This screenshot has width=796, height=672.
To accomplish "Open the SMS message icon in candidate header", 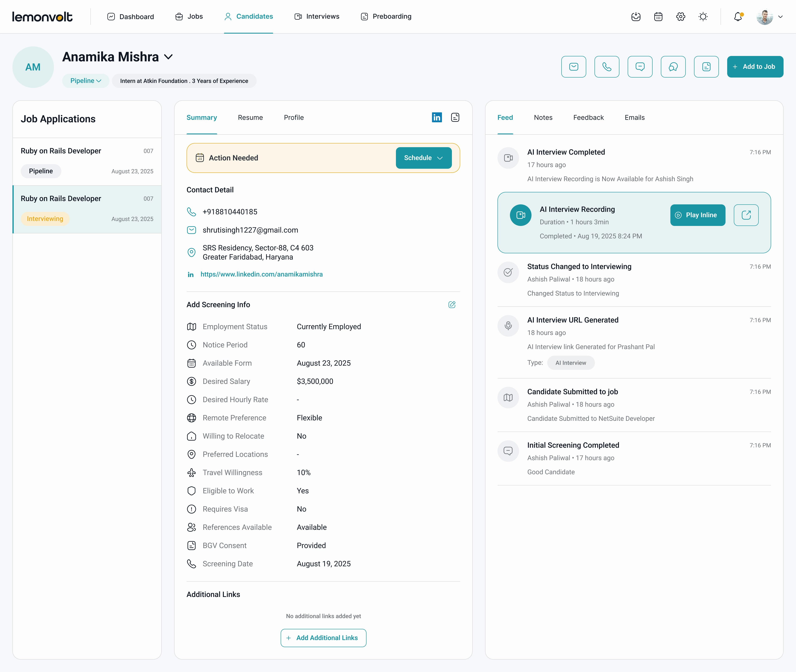I will [x=640, y=67].
